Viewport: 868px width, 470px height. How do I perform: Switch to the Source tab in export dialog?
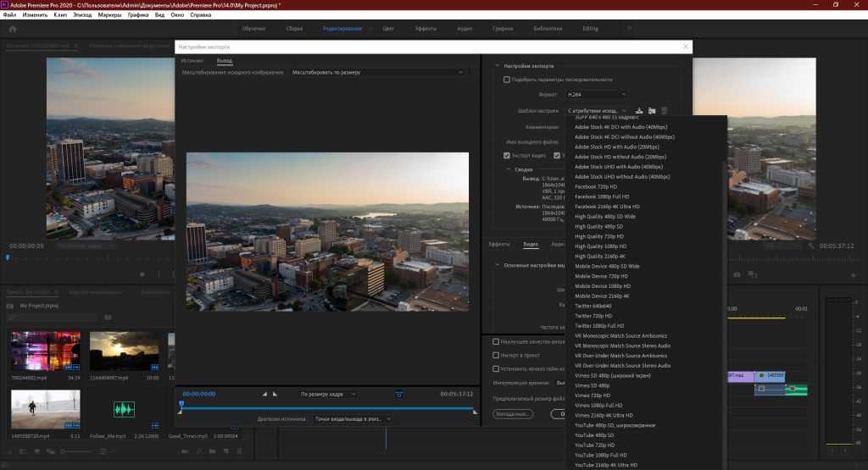point(192,61)
